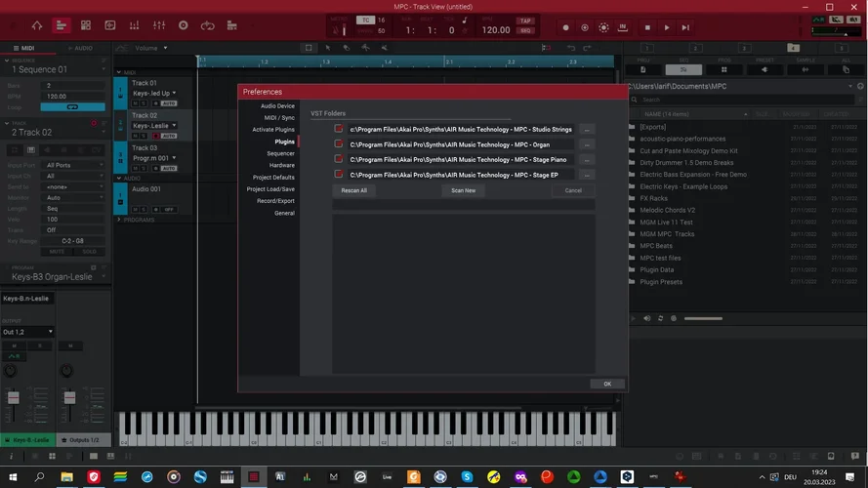Filter browser by Project files icon
The width and height of the screenshot is (868, 488).
pos(642,69)
